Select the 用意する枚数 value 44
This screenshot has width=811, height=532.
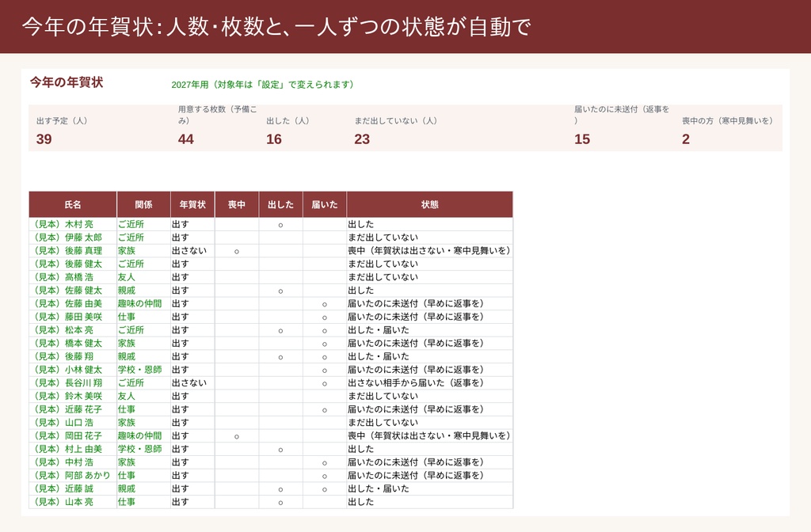(185, 139)
